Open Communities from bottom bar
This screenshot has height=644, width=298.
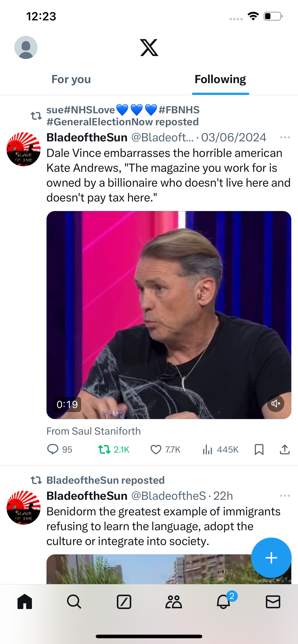point(173,602)
